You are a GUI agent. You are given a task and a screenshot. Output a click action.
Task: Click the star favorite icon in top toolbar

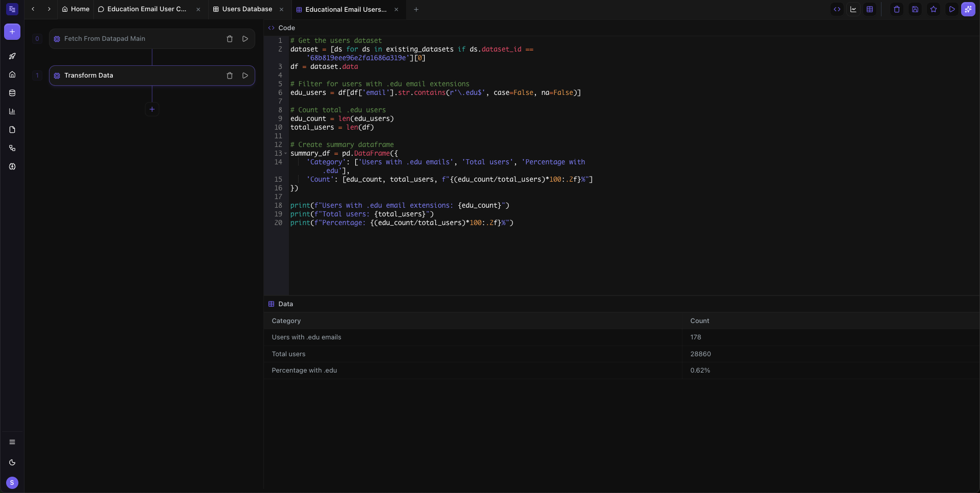pos(934,9)
